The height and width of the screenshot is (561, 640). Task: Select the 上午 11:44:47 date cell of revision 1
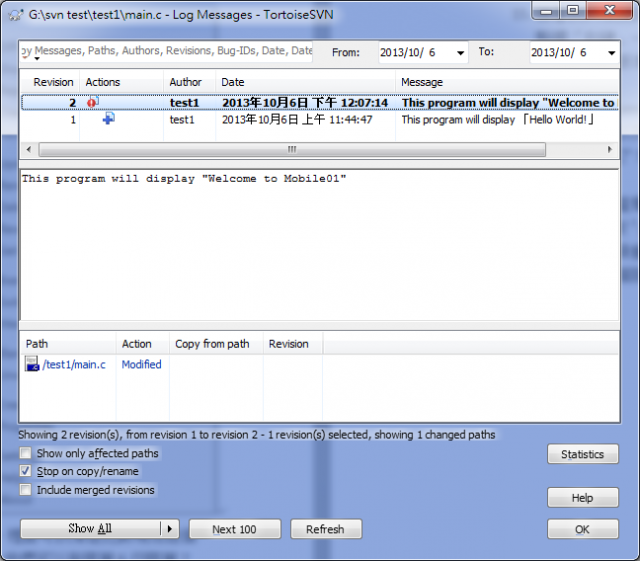(x=297, y=120)
